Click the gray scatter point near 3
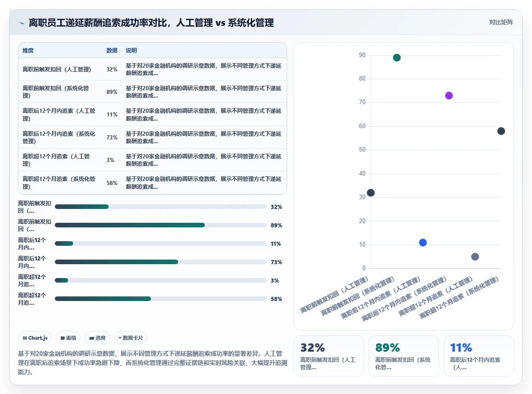Image resolution: width=532 pixels, height=394 pixels. click(475, 257)
